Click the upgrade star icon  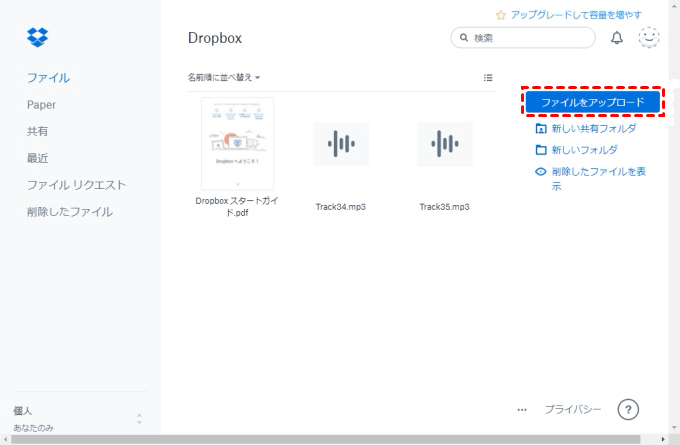[501, 15]
